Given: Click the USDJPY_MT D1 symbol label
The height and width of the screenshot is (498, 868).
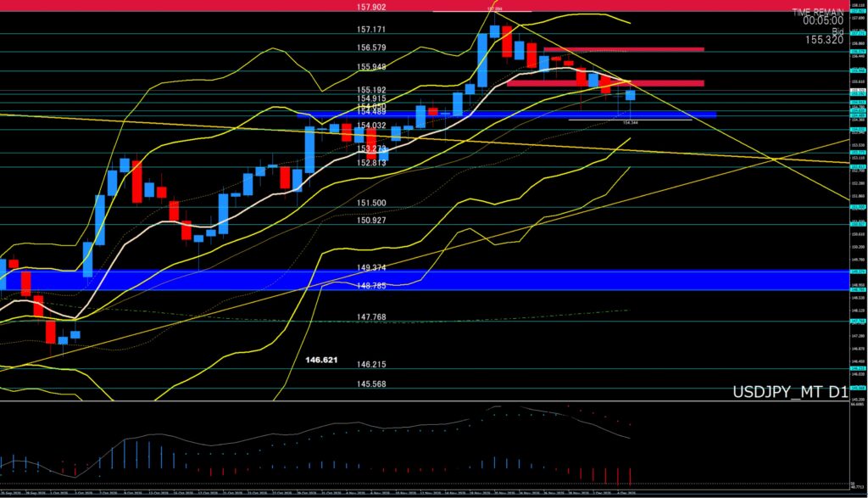Looking at the screenshot, I should [789, 392].
